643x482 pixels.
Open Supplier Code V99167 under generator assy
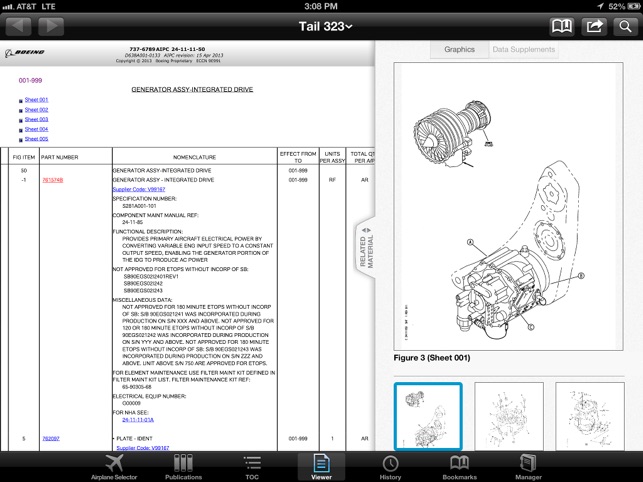139,189
